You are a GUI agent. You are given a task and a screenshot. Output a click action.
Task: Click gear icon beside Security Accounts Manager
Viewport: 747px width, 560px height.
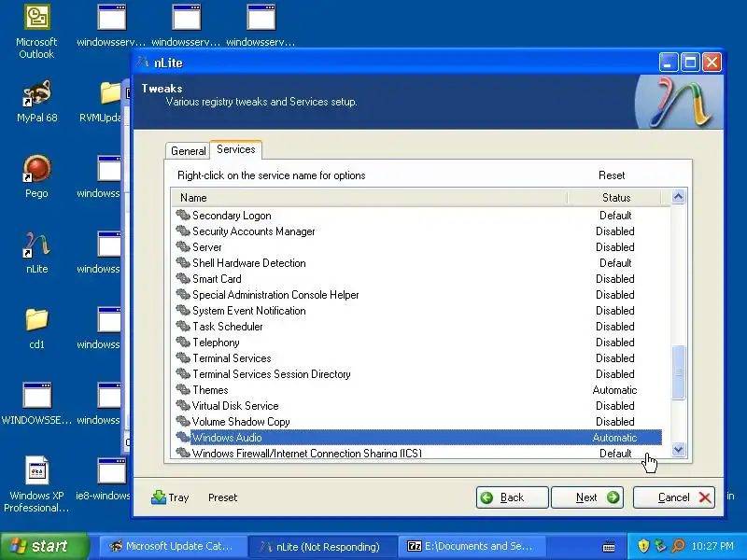183,231
